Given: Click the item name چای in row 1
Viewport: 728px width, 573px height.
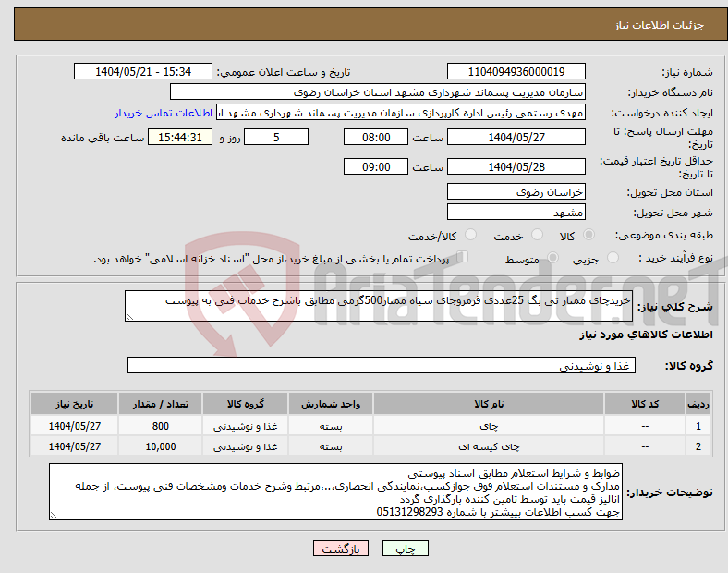Looking at the screenshot, I should click(x=489, y=426).
